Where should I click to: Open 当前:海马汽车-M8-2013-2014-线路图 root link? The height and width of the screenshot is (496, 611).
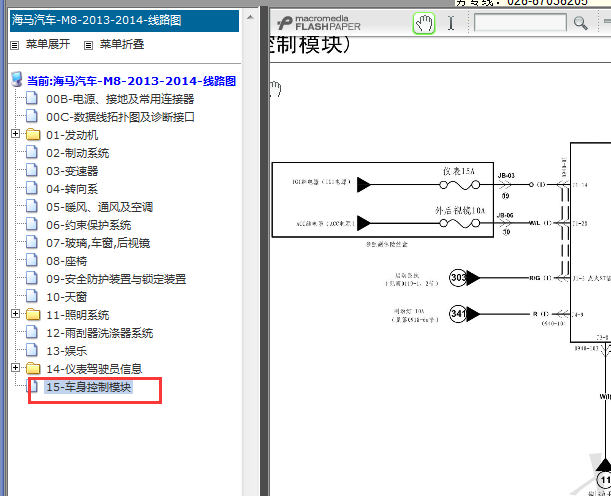point(131,81)
